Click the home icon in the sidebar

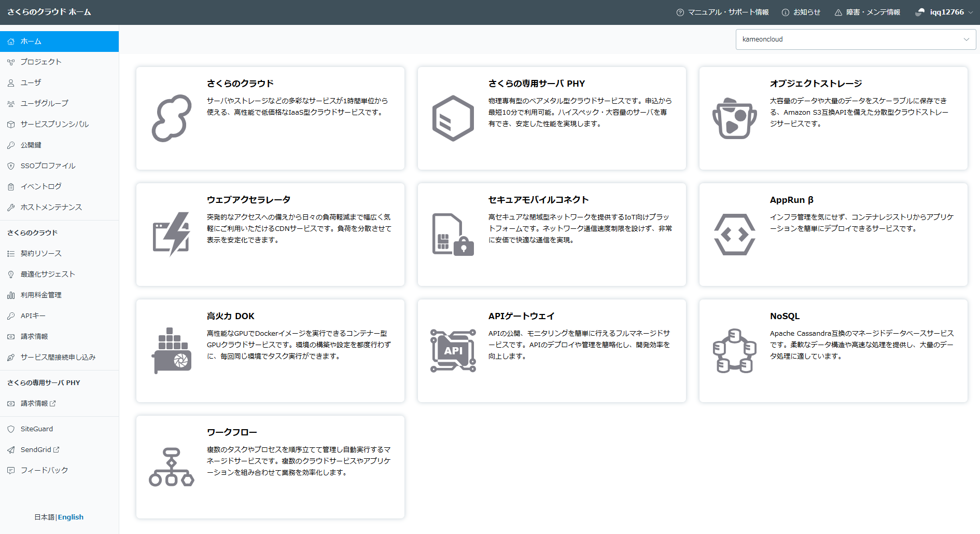11,42
